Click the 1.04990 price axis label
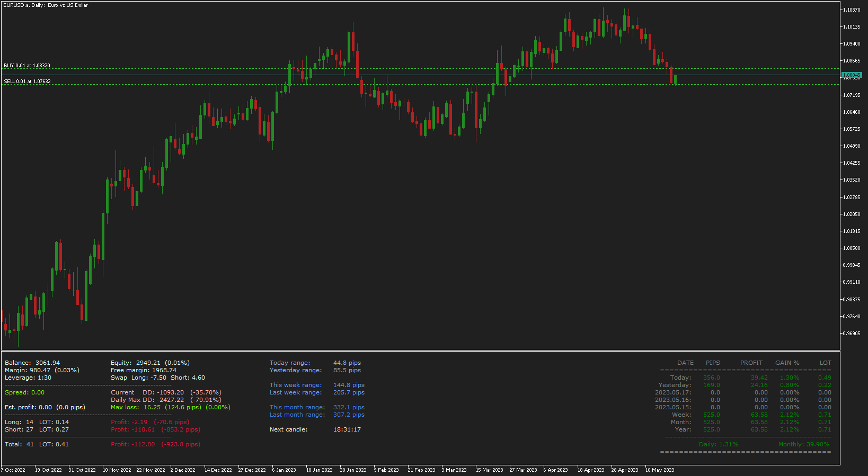 (x=852, y=146)
